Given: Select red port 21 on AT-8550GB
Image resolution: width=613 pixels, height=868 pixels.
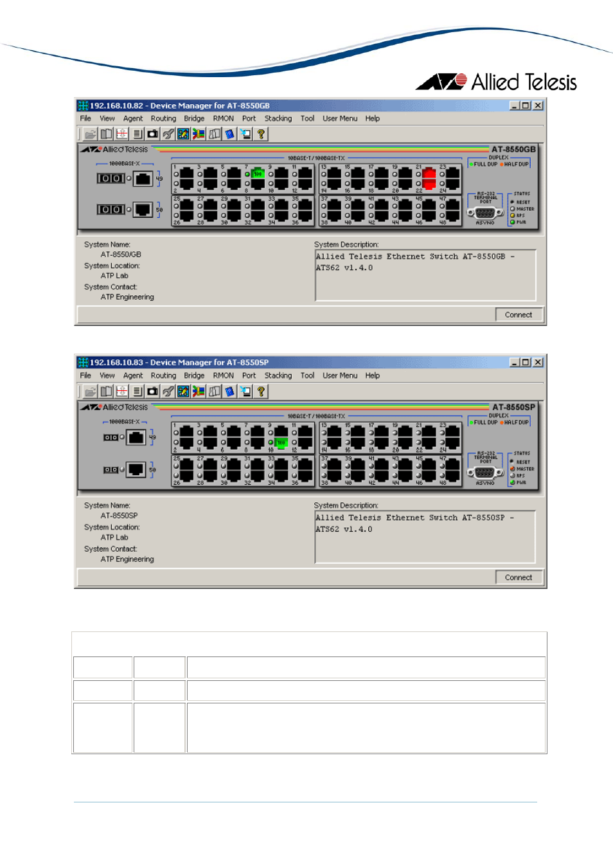Looking at the screenshot, I should point(429,174).
